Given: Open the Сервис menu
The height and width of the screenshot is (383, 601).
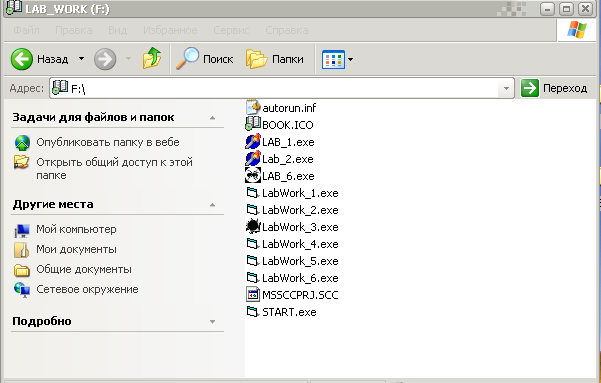Looking at the screenshot, I should 232,30.
